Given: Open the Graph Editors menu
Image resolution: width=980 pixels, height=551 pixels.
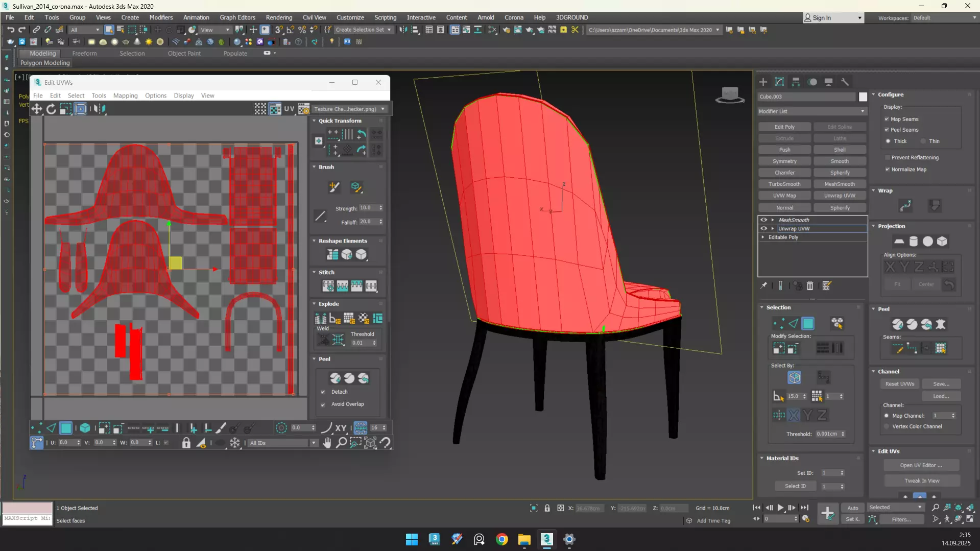Looking at the screenshot, I should pyautogui.click(x=237, y=17).
